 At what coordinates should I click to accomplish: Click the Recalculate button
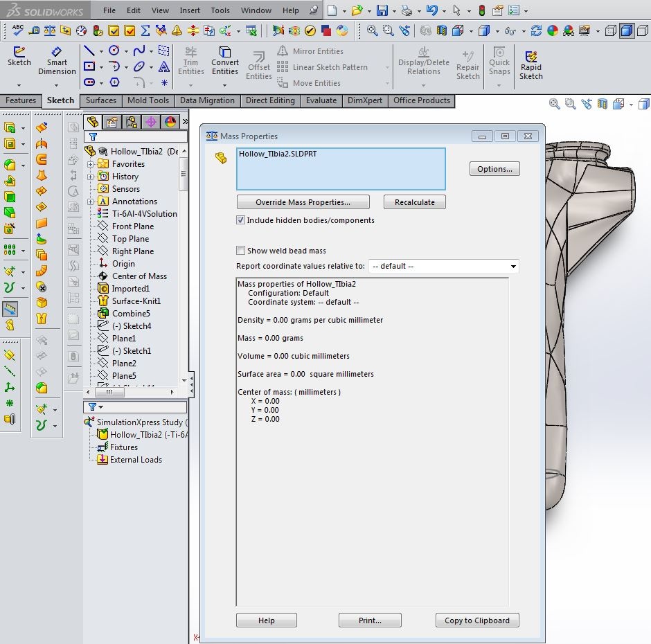(x=415, y=202)
